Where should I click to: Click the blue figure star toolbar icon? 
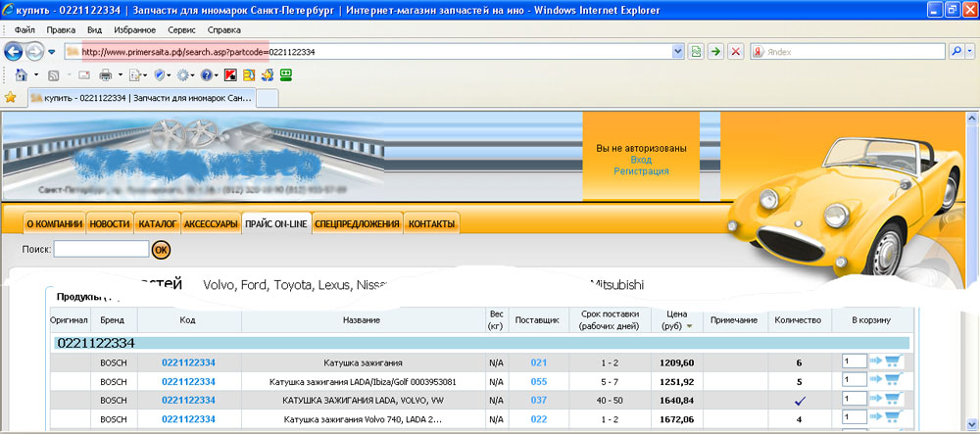(268, 75)
